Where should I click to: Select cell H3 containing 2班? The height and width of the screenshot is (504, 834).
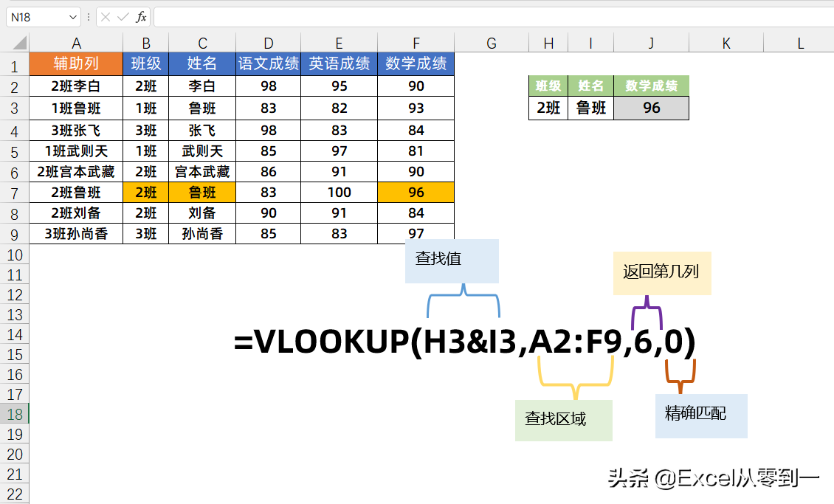(x=548, y=108)
